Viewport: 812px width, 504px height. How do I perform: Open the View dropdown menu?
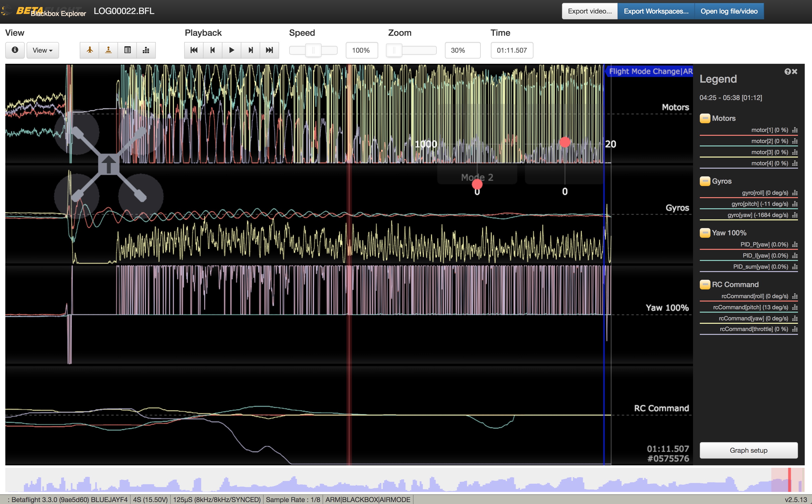tap(42, 50)
